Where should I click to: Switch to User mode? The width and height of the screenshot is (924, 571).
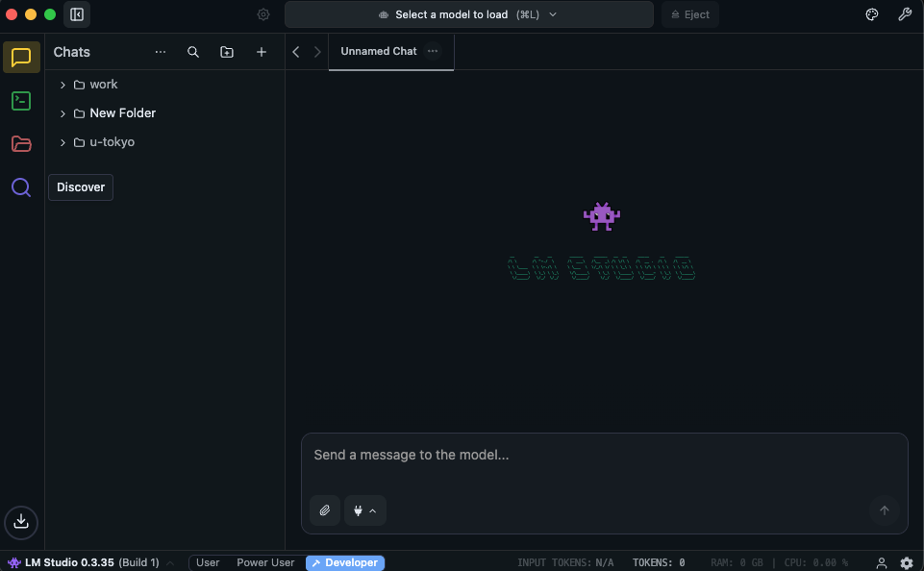tap(208, 562)
